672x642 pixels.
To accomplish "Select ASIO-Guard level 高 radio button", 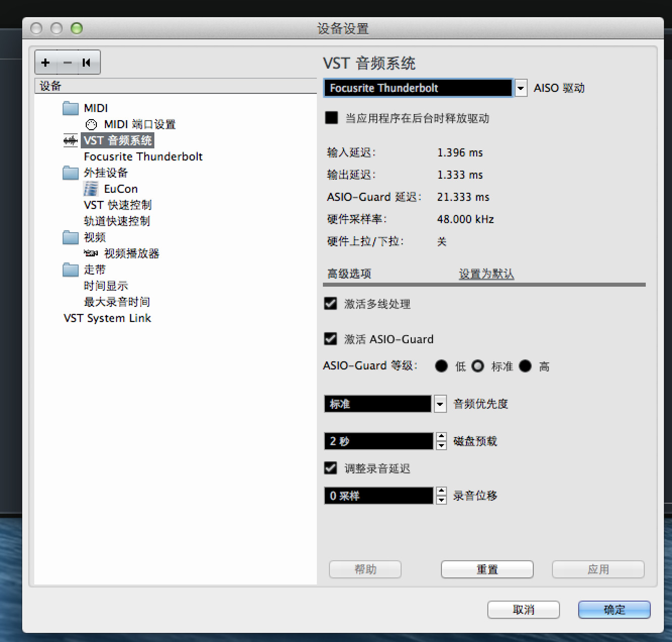I will pos(525,366).
